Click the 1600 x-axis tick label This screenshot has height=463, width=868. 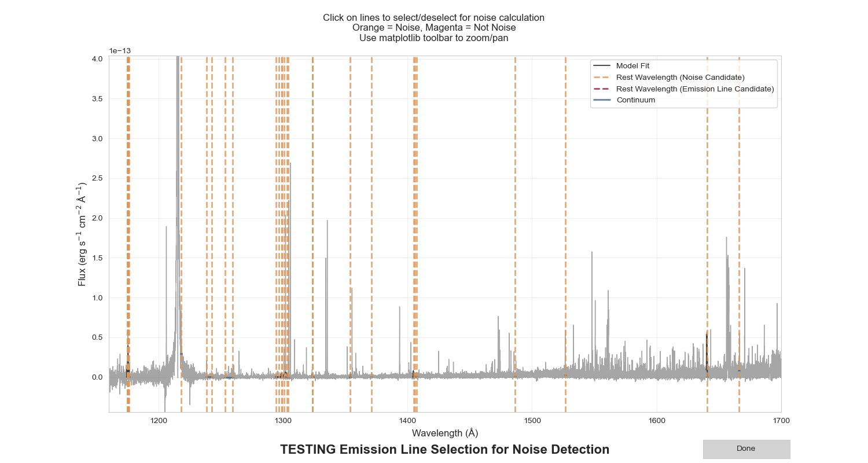[656, 421]
